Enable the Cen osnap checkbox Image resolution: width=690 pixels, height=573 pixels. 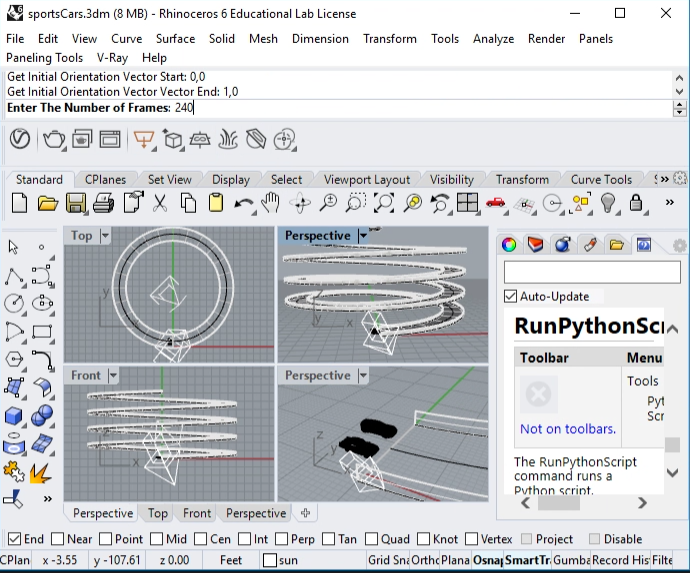pos(200,539)
